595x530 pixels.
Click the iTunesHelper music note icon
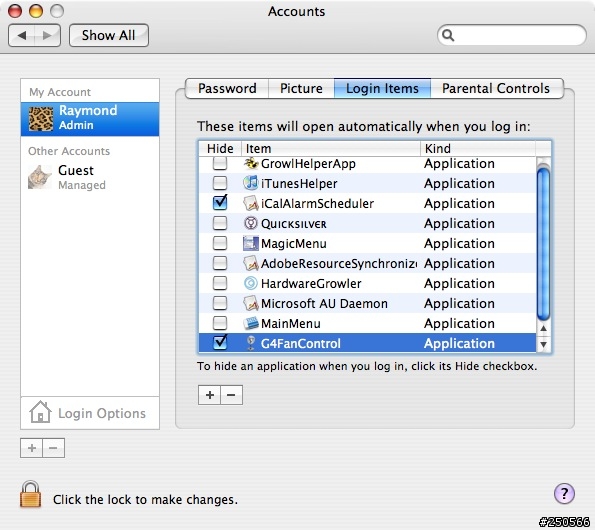(251, 183)
